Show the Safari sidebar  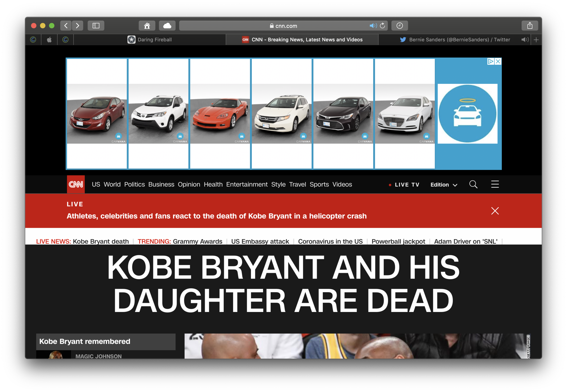point(96,26)
